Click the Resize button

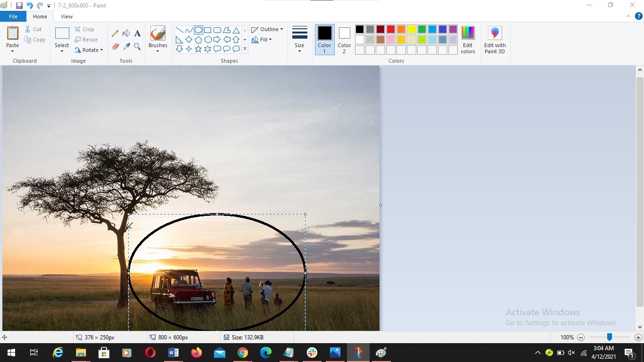(x=87, y=40)
